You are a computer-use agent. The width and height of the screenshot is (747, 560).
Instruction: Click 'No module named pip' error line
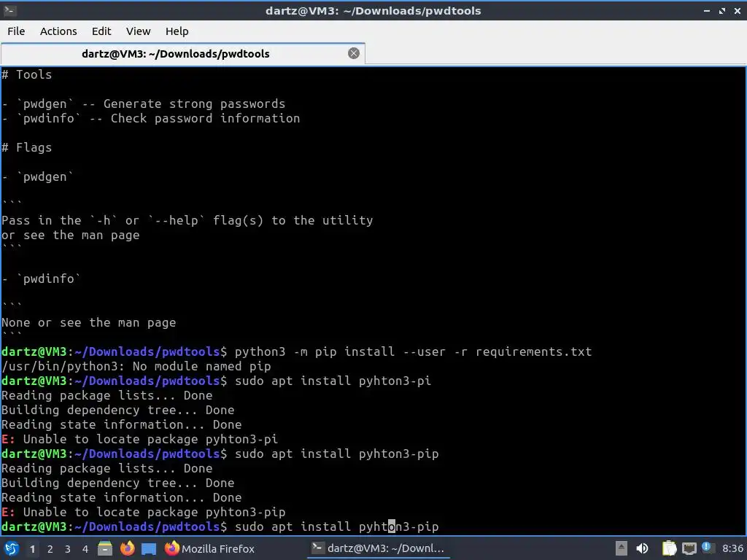click(136, 366)
